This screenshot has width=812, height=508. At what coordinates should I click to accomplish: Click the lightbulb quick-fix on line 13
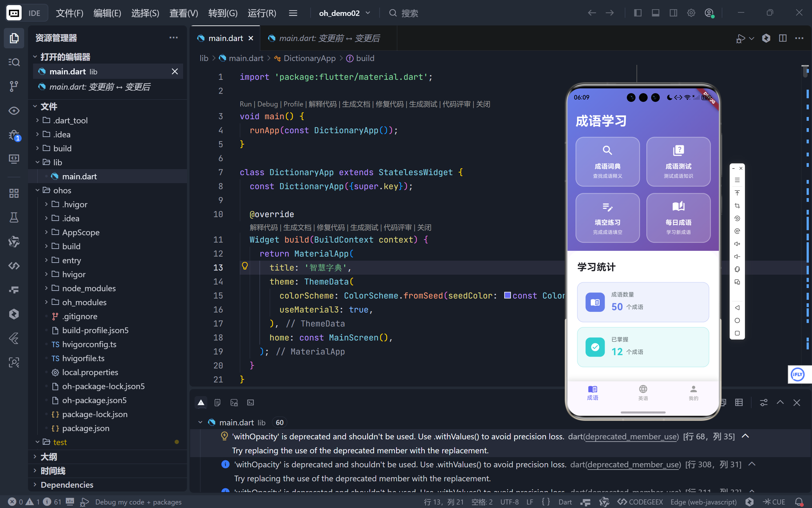[x=245, y=266]
